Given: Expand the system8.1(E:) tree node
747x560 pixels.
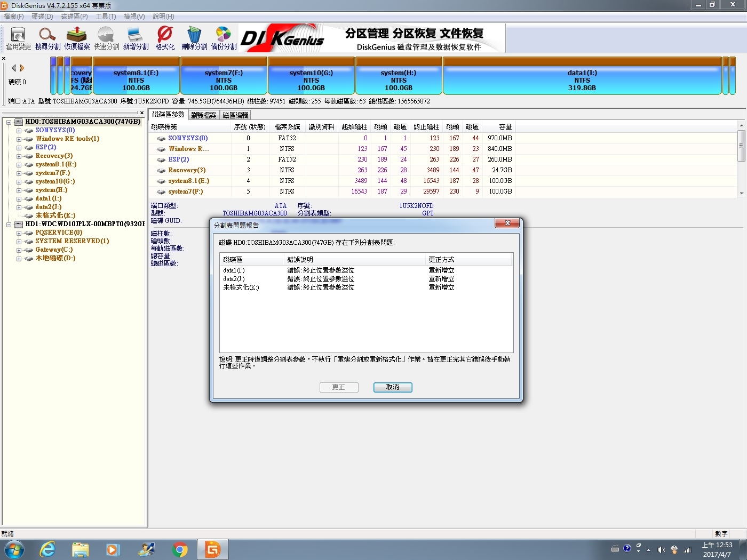Looking at the screenshot, I should [x=19, y=165].
